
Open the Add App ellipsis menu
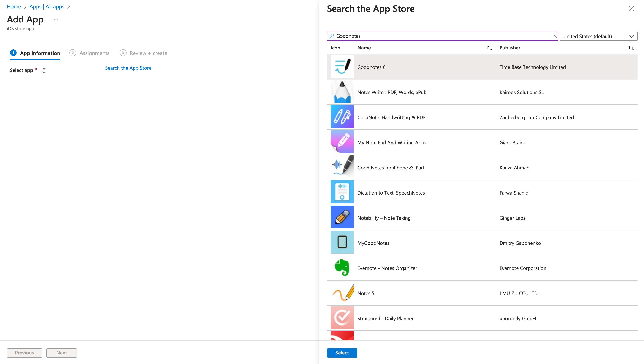[56, 19]
